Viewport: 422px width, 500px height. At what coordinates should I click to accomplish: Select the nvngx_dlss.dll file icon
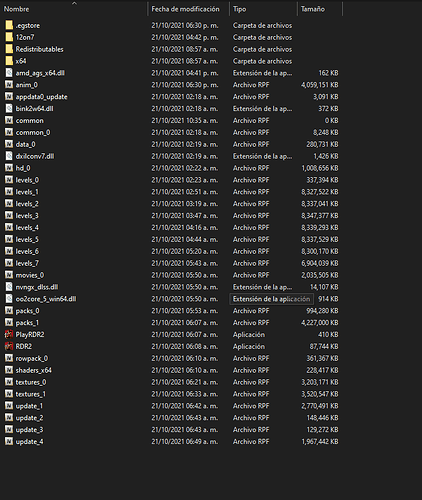(9, 287)
